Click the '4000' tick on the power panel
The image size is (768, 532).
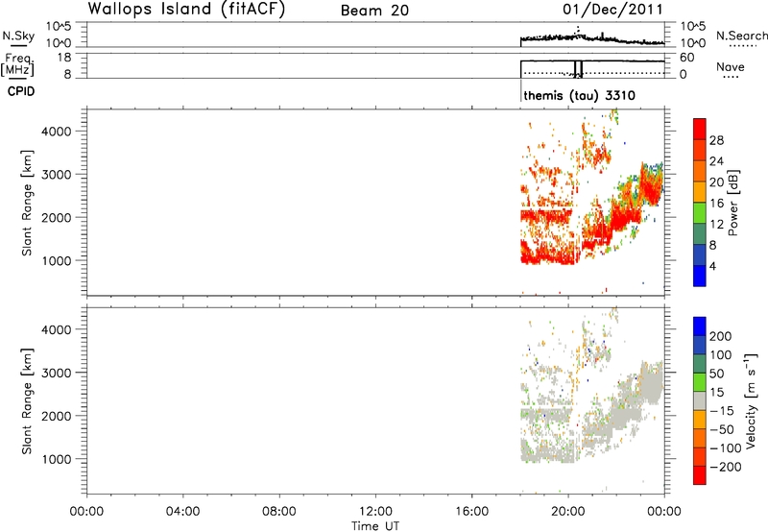(56, 132)
